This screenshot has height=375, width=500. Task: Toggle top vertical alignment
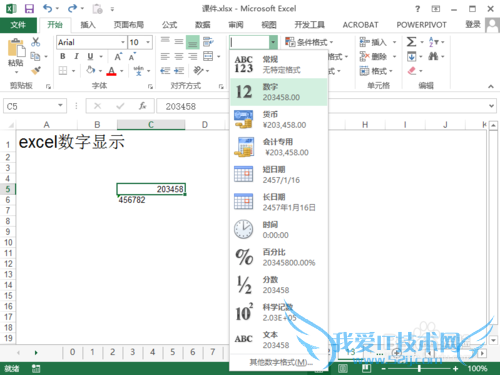(x=165, y=42)
